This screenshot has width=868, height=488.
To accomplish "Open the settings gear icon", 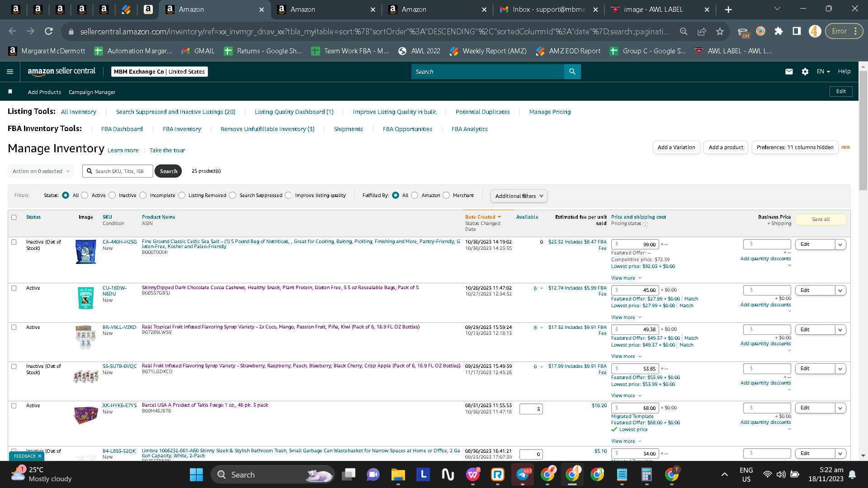I will tap(805, 71).
